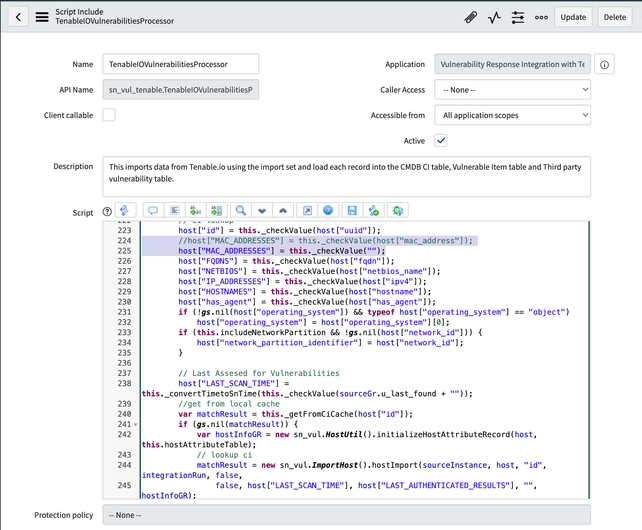The height and width of the screenshot is (530, 642).
Task: Click the commented line 224 MAC_ADDRESSES code
Action: coord(325,240)
